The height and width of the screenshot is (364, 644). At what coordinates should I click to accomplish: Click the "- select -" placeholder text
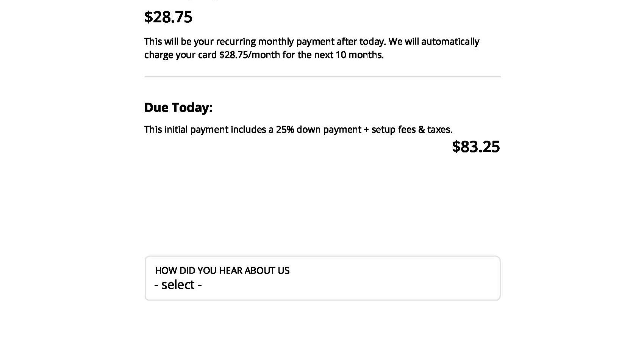178,285
